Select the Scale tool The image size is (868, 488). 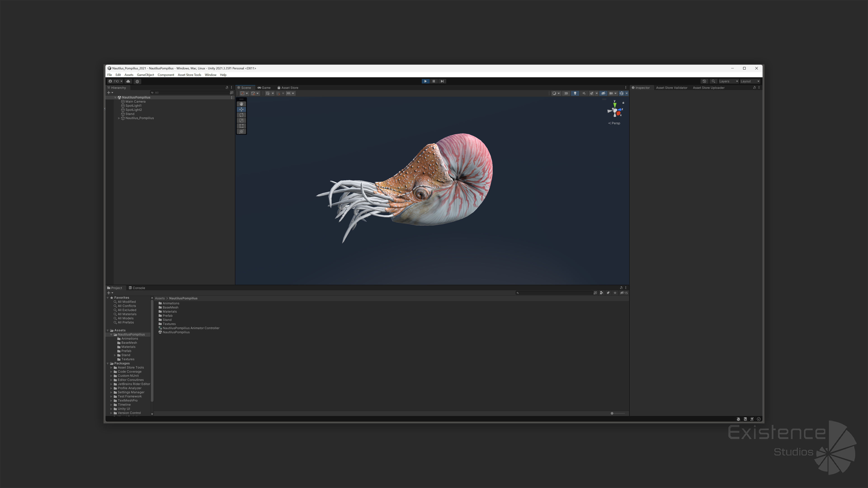pyautogui.click(x=241, y=121)
